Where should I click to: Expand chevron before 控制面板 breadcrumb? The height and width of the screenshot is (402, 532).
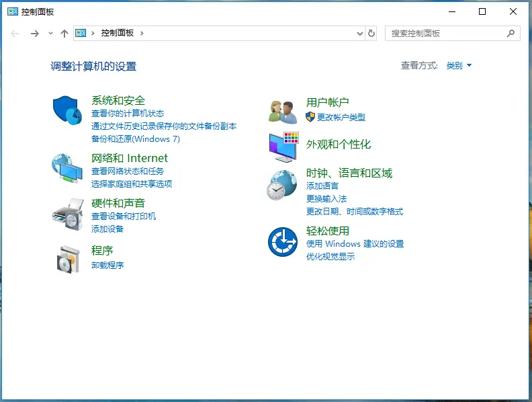[x=93, y=33]
